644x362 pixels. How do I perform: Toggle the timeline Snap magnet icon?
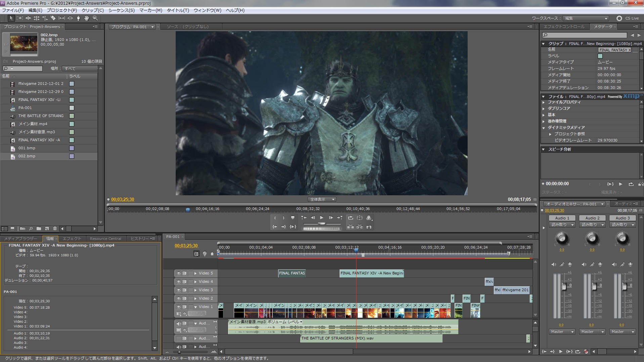197,254
